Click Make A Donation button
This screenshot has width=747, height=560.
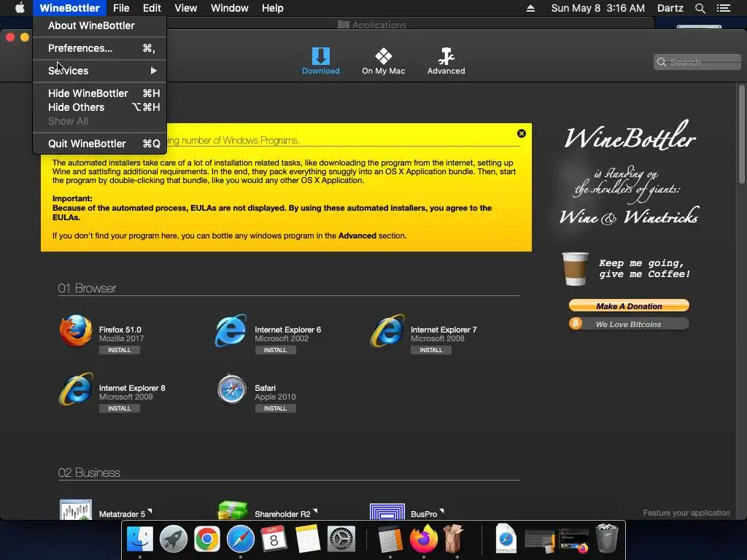(x=629, y=306)
